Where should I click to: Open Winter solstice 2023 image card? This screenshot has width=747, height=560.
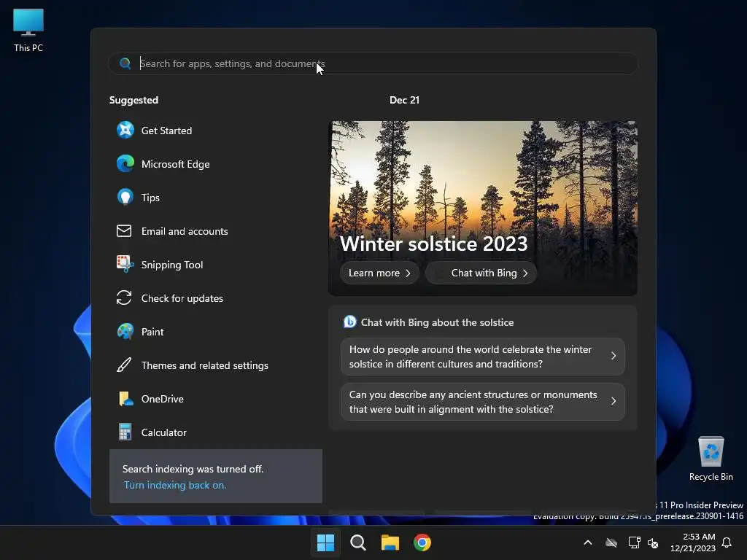pyautogui.click(x=483, y=208)
